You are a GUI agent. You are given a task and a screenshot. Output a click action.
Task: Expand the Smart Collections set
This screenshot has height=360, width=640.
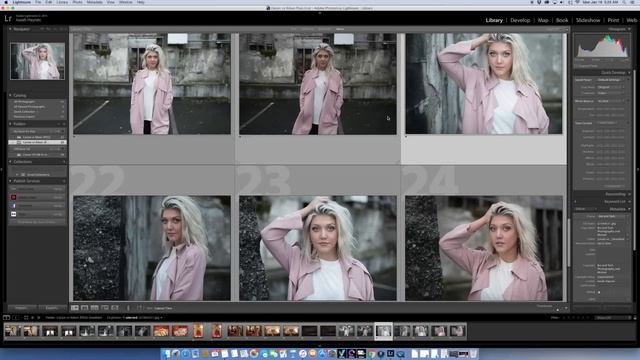17,174
